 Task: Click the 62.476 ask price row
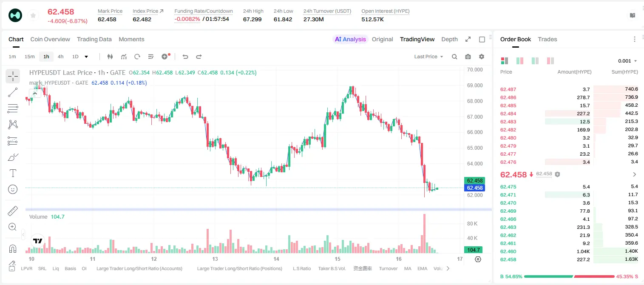[569, 162]
